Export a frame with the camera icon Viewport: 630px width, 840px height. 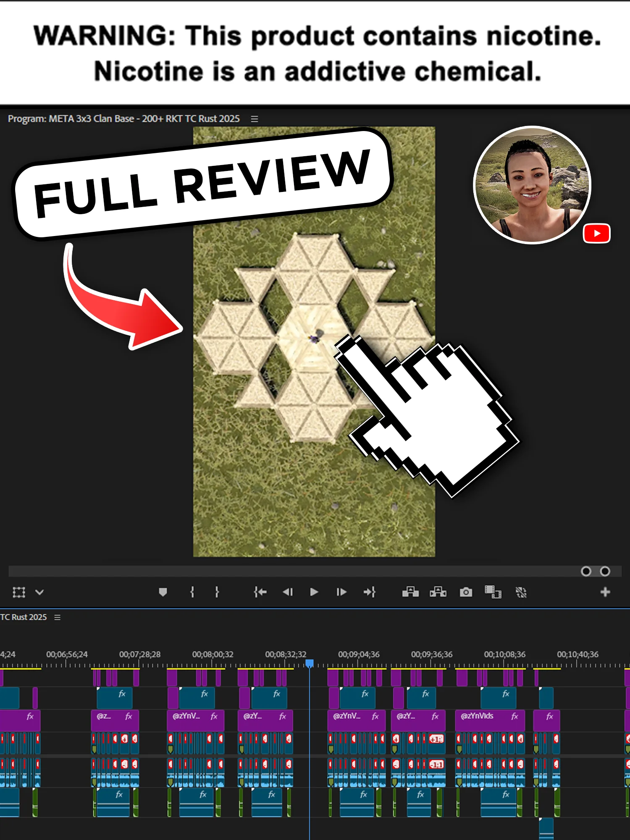pyautogui.click(x=466, y=592)
